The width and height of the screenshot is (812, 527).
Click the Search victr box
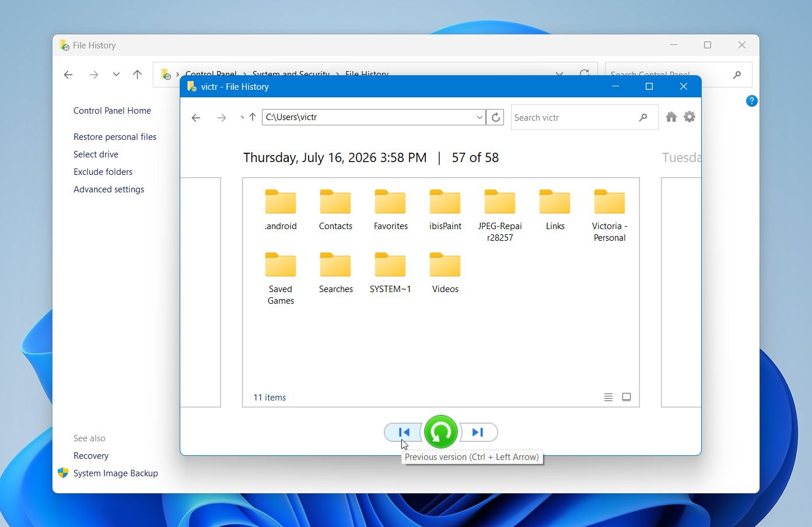[584, 117]
